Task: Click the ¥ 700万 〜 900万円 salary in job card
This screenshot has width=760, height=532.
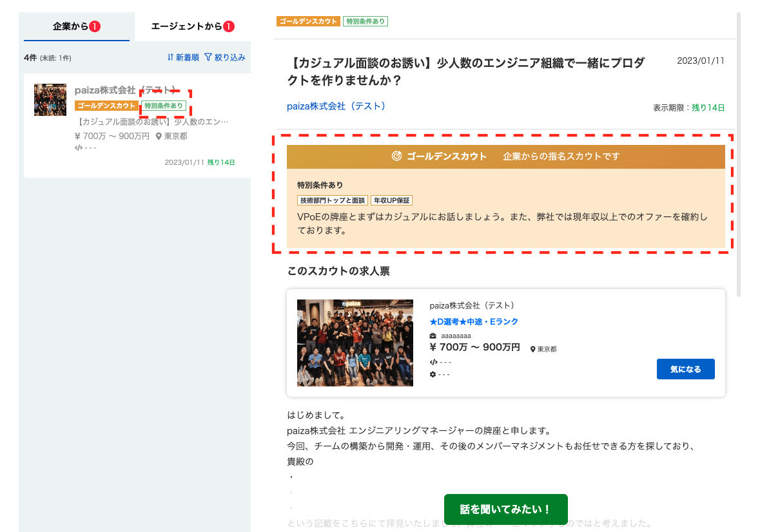Action: [474, 348]
